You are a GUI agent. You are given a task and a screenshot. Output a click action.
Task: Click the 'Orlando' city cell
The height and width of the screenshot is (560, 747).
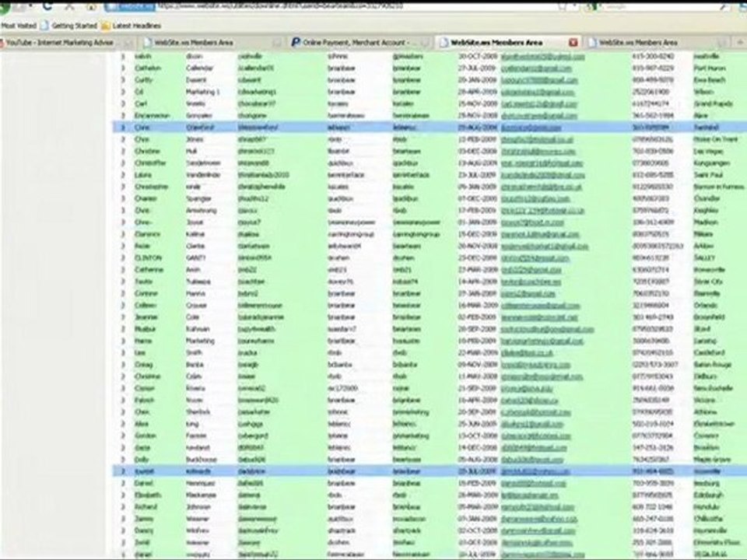click(705, 305)
